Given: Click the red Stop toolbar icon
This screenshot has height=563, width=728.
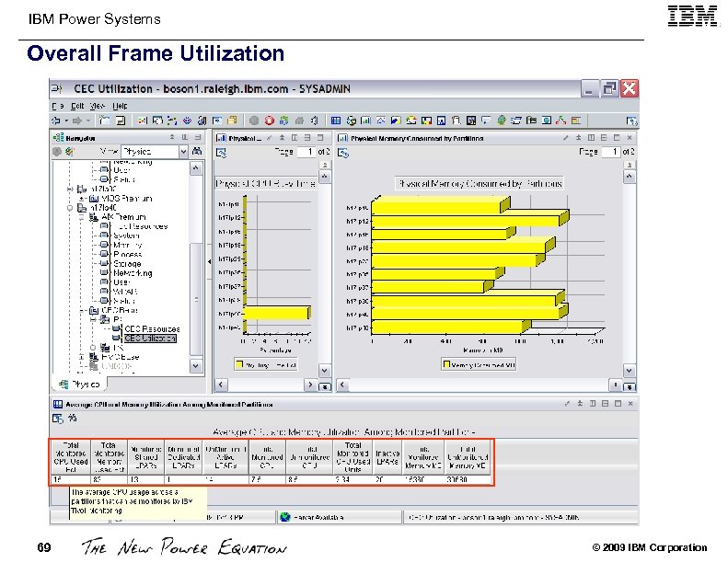Looking at the screenshot, I should point(270,121).
